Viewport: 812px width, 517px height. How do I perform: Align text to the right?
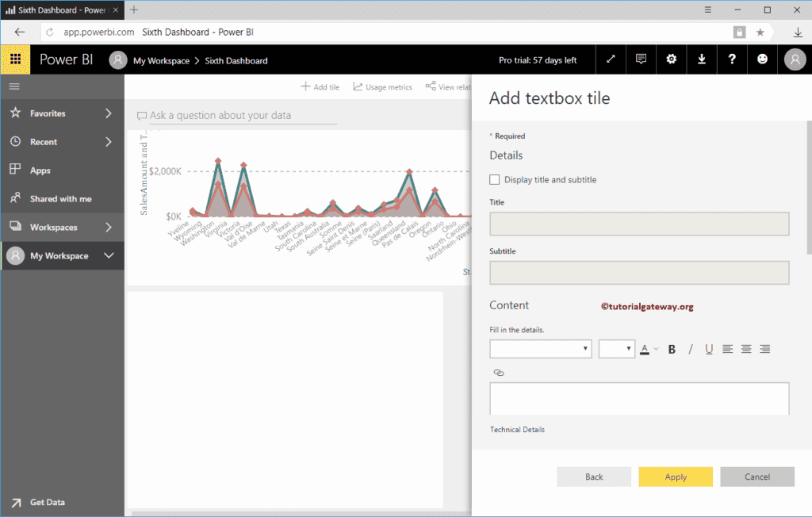click(x=764, y=349)
